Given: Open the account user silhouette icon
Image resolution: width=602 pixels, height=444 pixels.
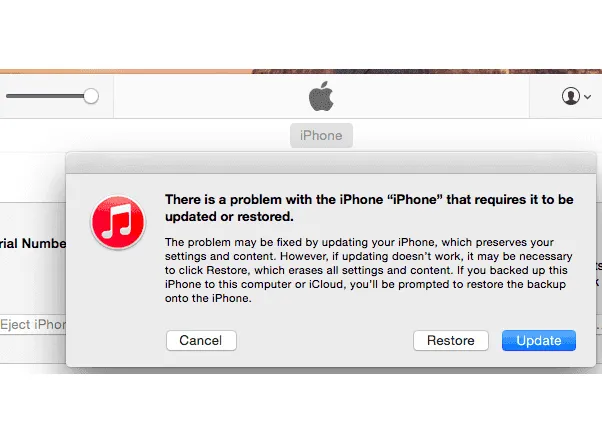Looking at the screenshot, I should 571,96.
